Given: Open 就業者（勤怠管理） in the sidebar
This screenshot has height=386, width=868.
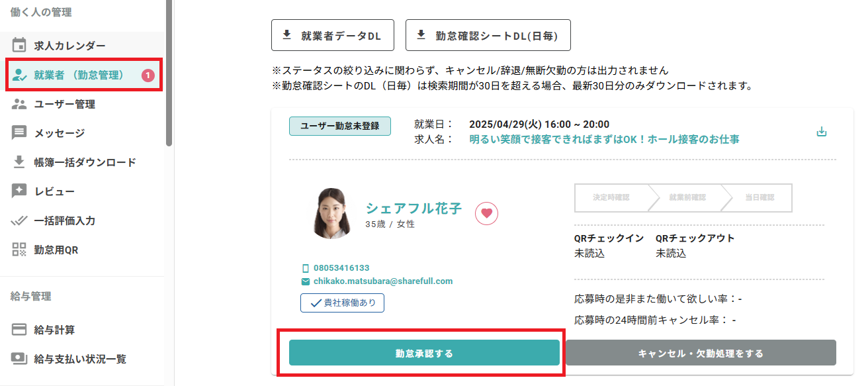Looking at the screenshot, I should 79,75.
